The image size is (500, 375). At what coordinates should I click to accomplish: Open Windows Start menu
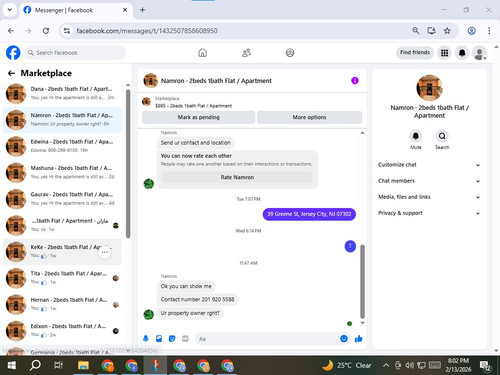point(12,365)
